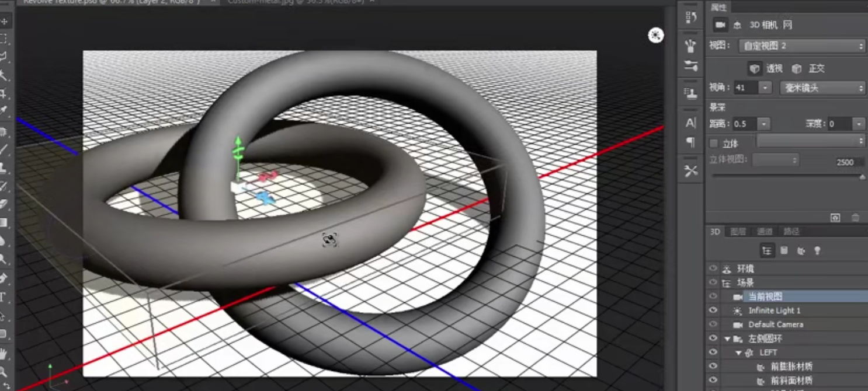The height and width of the screenshot is (391, 868).
Task: Open the Paragraph panel icon
Action: tap(691, 142)
